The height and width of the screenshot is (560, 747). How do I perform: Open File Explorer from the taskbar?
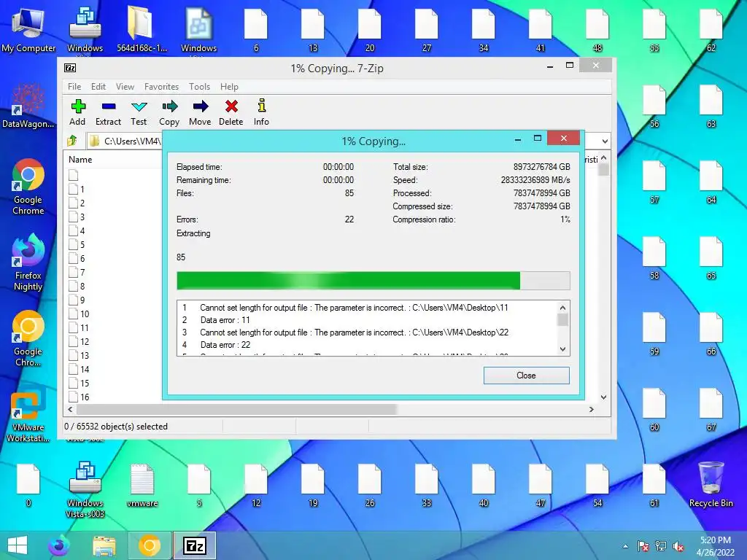(x=104, y=545)
